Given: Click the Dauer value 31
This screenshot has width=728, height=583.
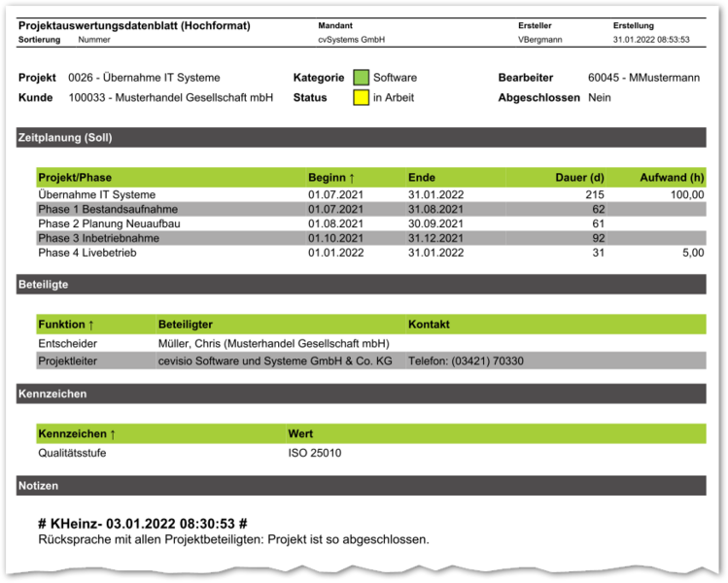Looking at the screenshot, I should pos(598,253).
